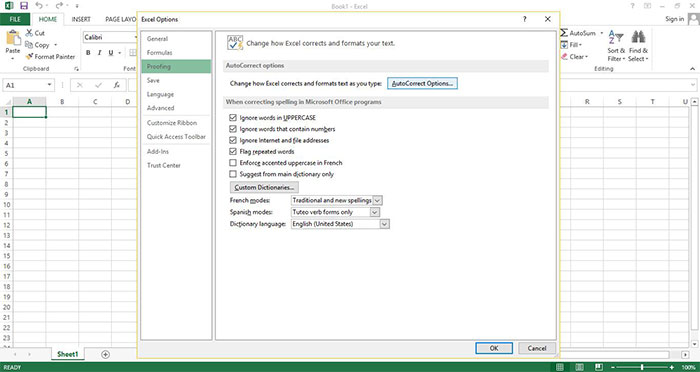The width and height of the screenshot is (700, 372).
Task: Collapse the ribbon with chevron arrow
Action: 692,69
